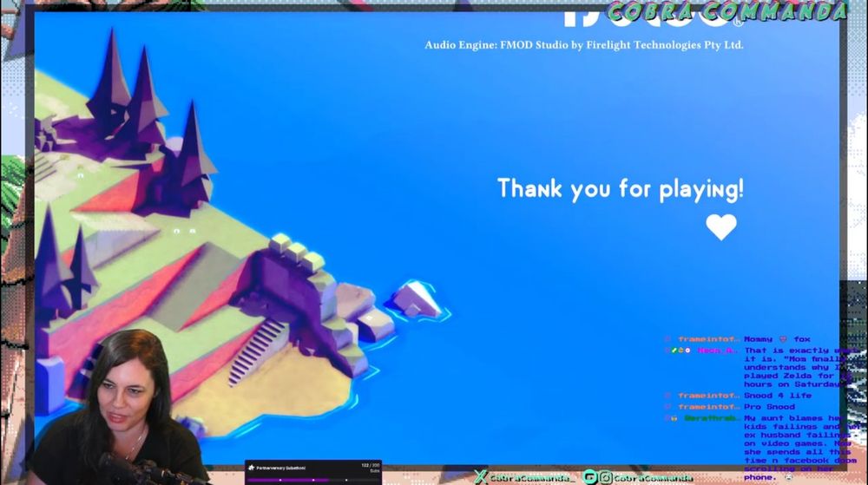
Task: Click the chat message "Snood 4 life"
Action: click(778, 396)
